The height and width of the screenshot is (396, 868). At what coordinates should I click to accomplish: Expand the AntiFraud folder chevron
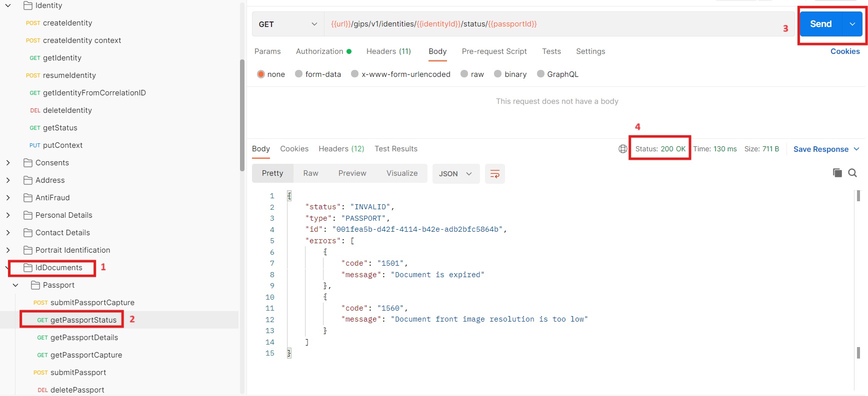tap(8, 198)
